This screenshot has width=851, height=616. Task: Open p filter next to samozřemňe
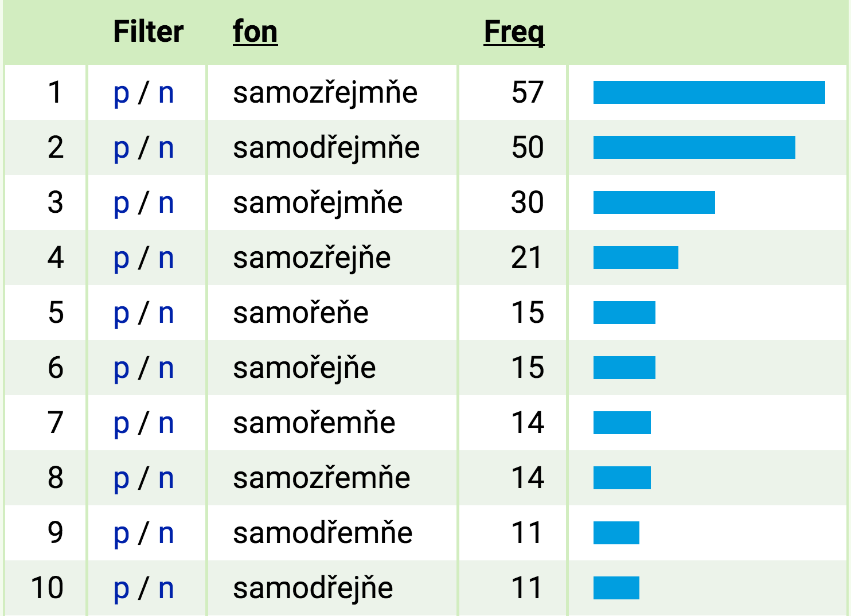(122, 478)
